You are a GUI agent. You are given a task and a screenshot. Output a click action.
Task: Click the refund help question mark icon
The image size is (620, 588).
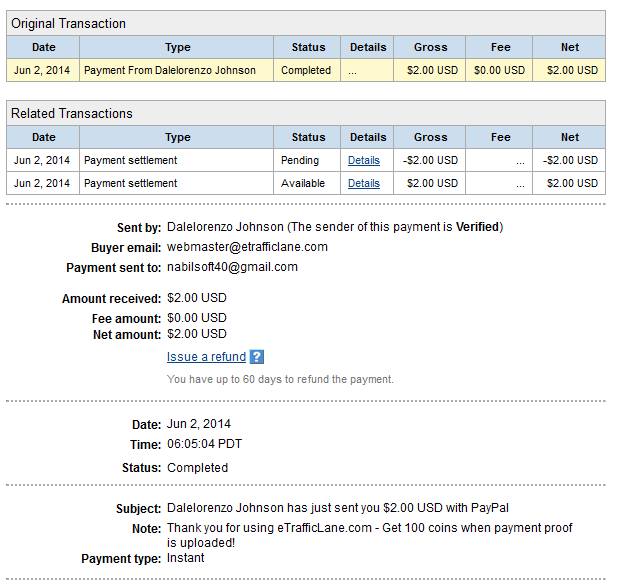[x=257, y=357]
